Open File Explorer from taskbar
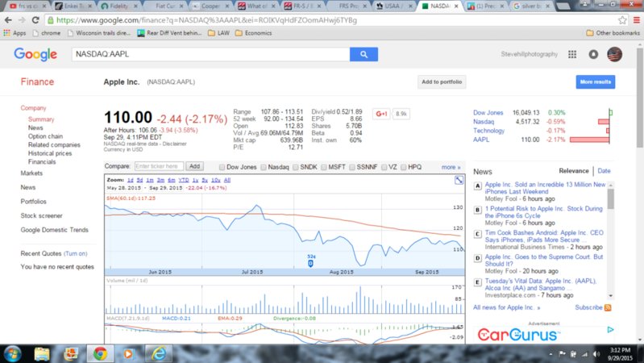The height and width of the screenshot is (363, 644). (41, 353)
